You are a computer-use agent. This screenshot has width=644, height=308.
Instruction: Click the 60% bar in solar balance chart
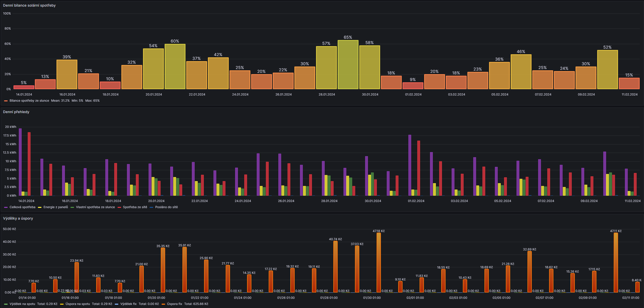click(175, 66)
